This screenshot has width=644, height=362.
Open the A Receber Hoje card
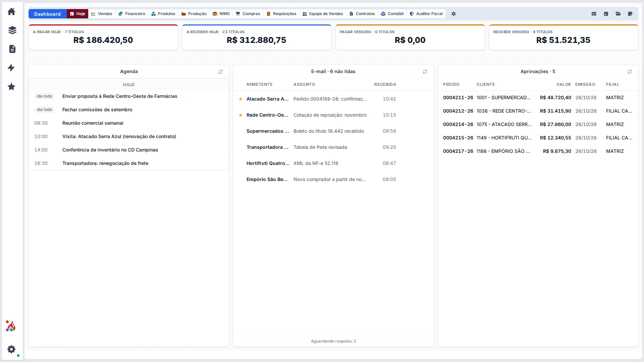coord(257,37)
